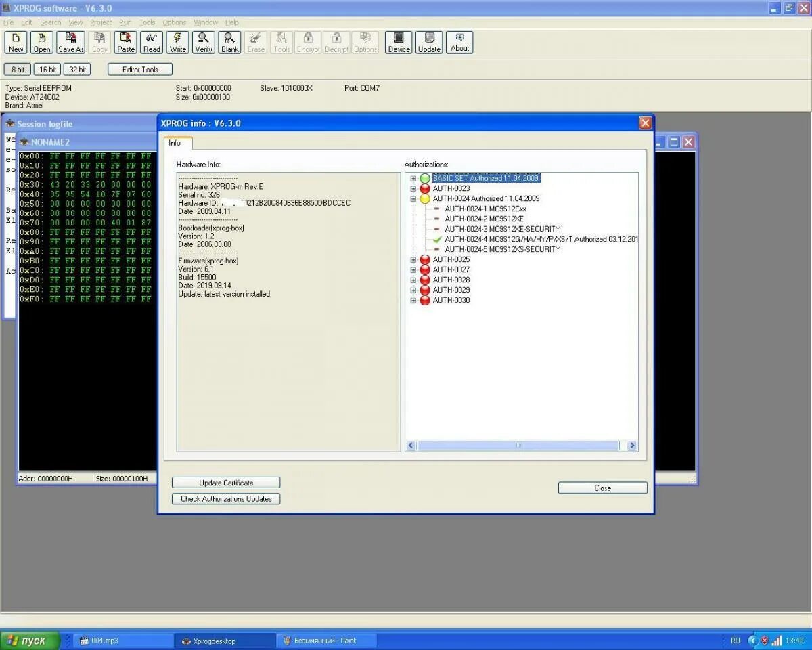This screenshot has height=650, width=812.
Task: Expand the BASIC SET authorization node
Action: [x=413, y=178]
